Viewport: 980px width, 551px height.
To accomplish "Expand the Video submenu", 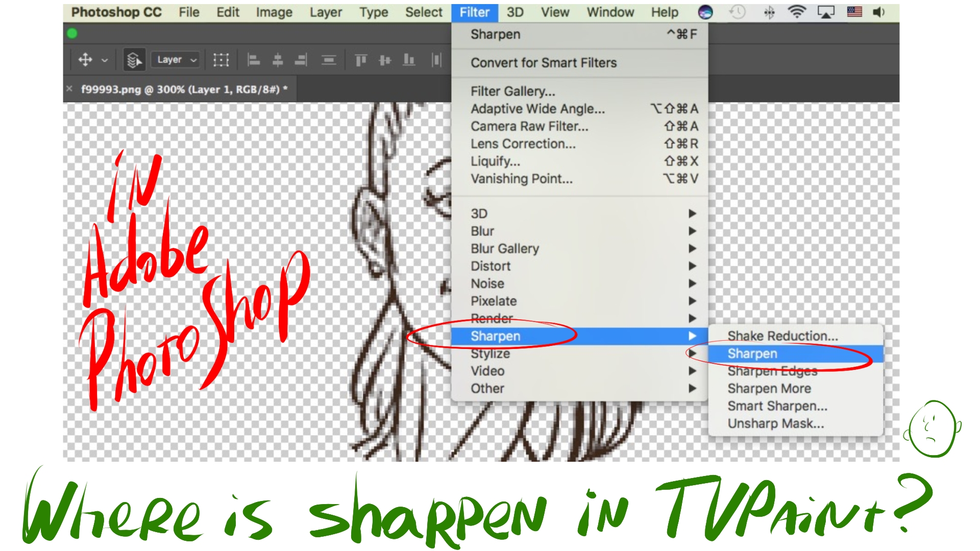I will 580,371.
